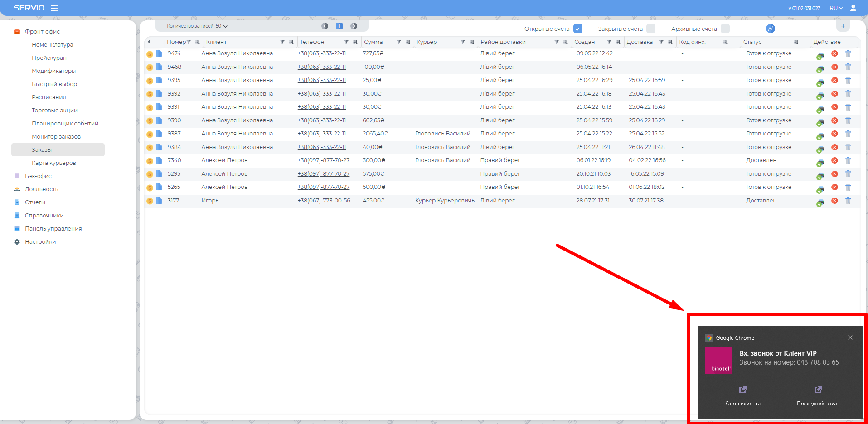This screenshot has width=868, height=424.
Task: Select Карта курьеров in the sidebar
Action: point(54,163)
